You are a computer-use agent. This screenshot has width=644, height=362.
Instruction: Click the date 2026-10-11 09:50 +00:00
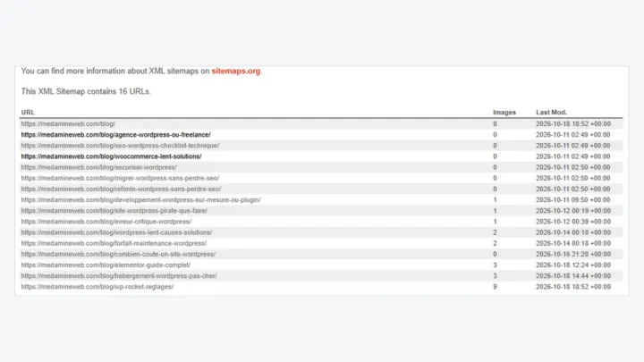point(573,200)
